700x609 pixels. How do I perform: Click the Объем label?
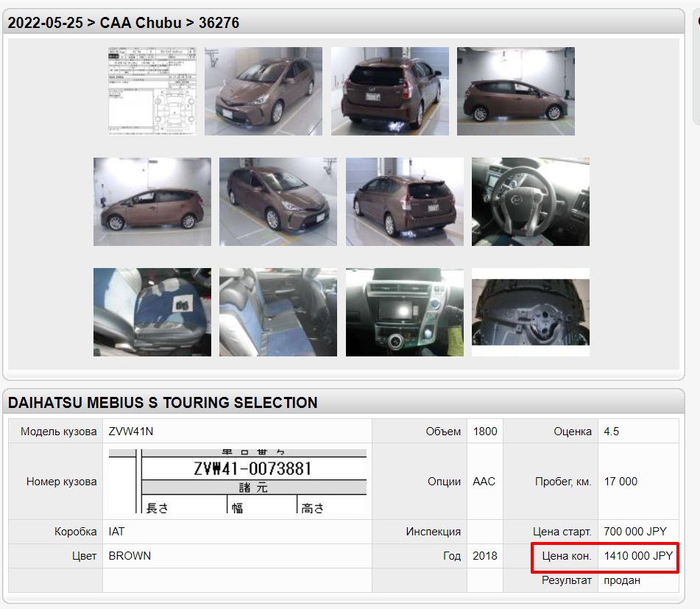[443, 432]
